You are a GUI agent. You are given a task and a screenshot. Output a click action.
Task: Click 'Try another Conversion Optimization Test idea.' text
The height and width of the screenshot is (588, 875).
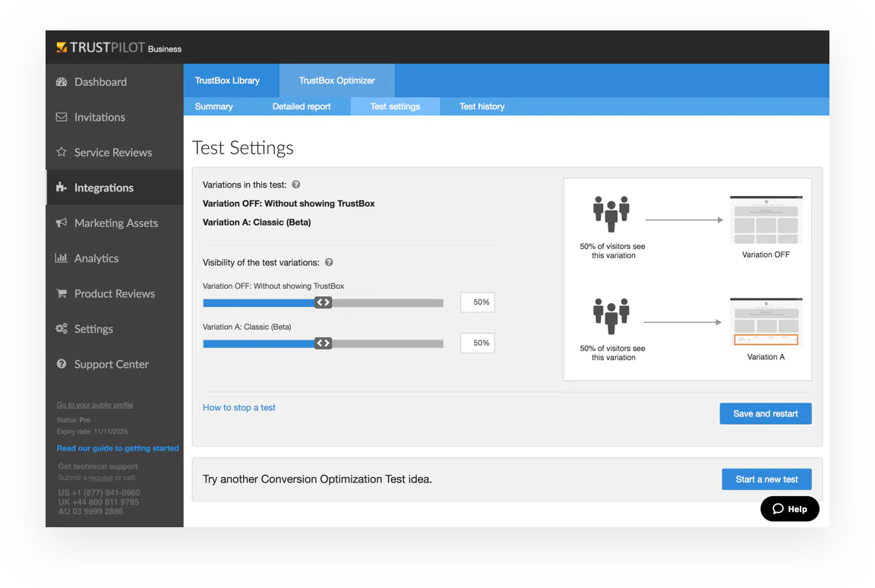point(317,479)
